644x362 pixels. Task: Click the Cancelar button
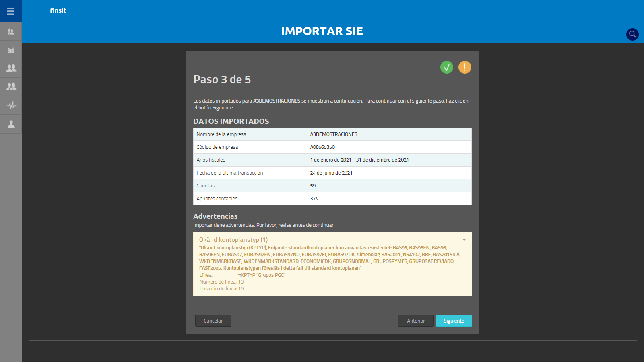pos(213,321)
